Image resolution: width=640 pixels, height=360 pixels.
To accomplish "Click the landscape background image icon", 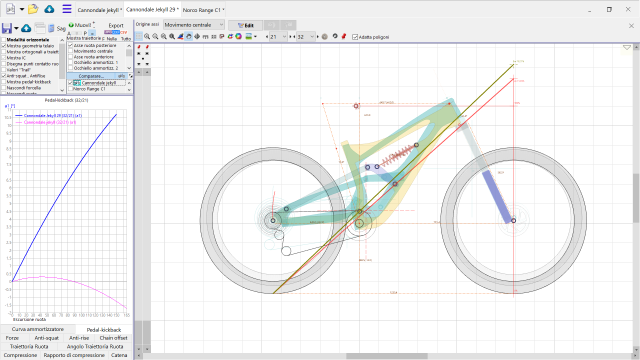I will (x=248, y=37).
